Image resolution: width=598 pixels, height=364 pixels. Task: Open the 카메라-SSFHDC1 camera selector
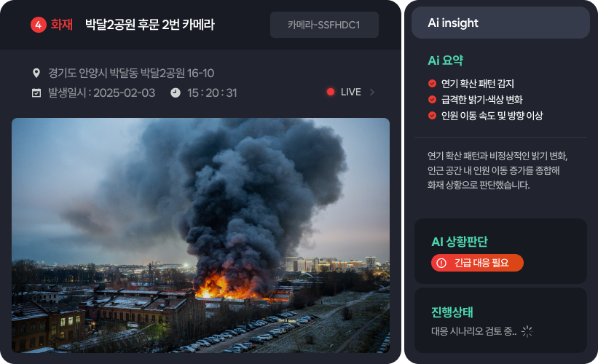tap(324, 25)
